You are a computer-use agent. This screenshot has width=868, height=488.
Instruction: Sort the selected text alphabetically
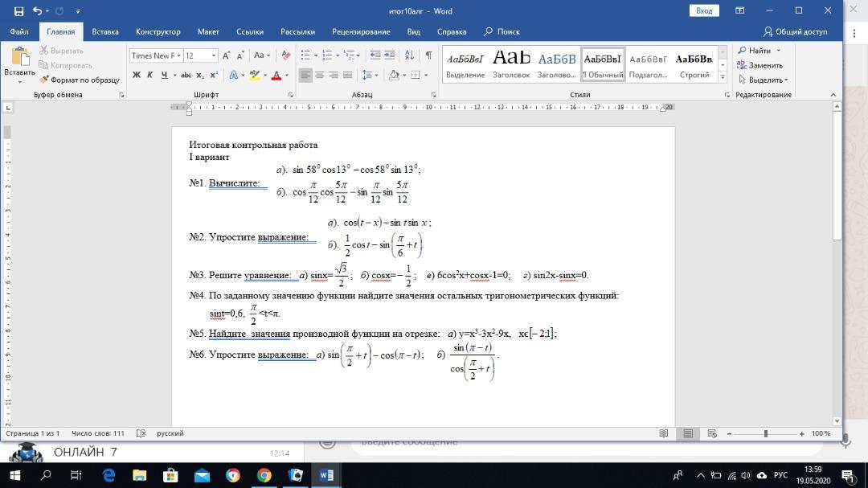pos(410,55)
